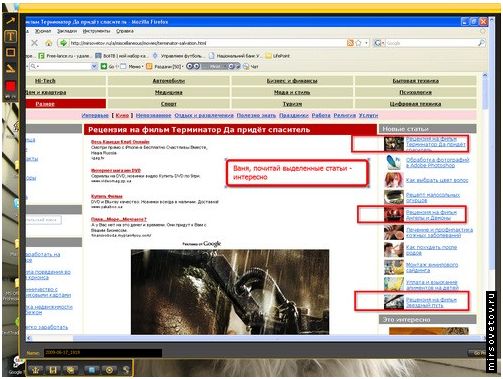Open the Рецензия на фильм Ангелы и Демоны link
503x379 pixels.
pos(431,215)
